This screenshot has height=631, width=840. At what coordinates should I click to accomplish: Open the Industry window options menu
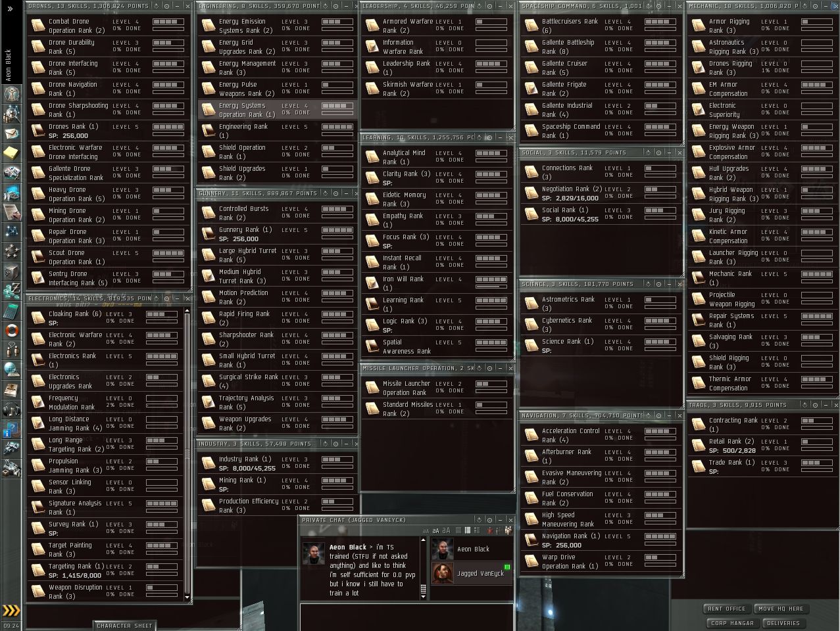(x=325, y=444)
